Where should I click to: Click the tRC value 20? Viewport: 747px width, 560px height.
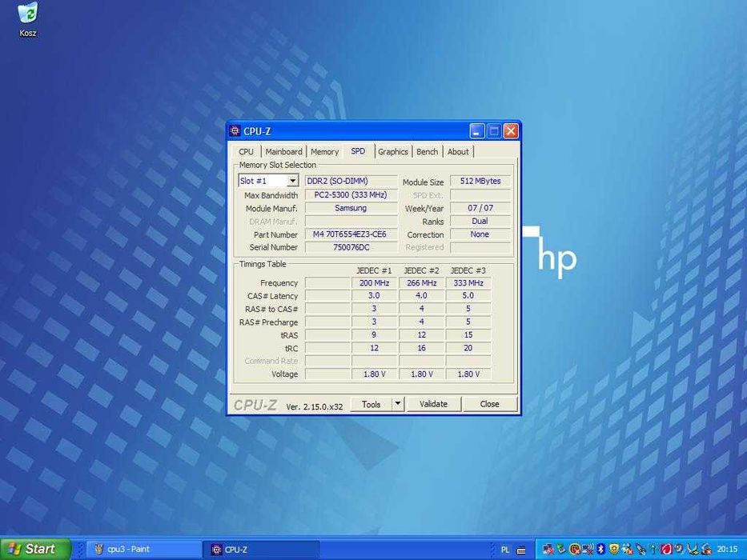click(x=468, y=348)
